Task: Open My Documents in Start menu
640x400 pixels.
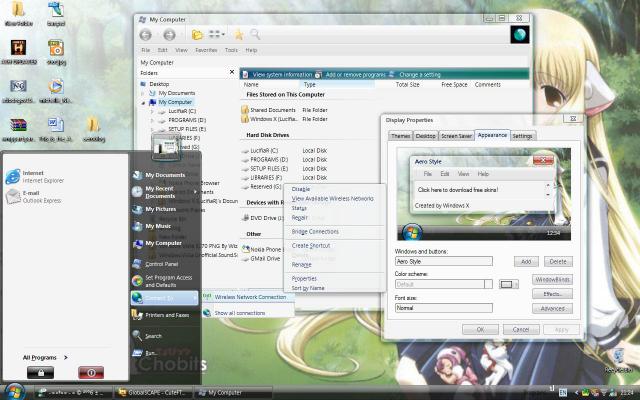Action: [165, 175]
